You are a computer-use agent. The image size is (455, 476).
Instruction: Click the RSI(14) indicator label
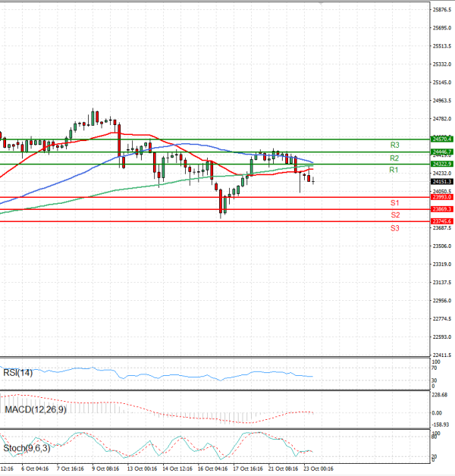17,372
